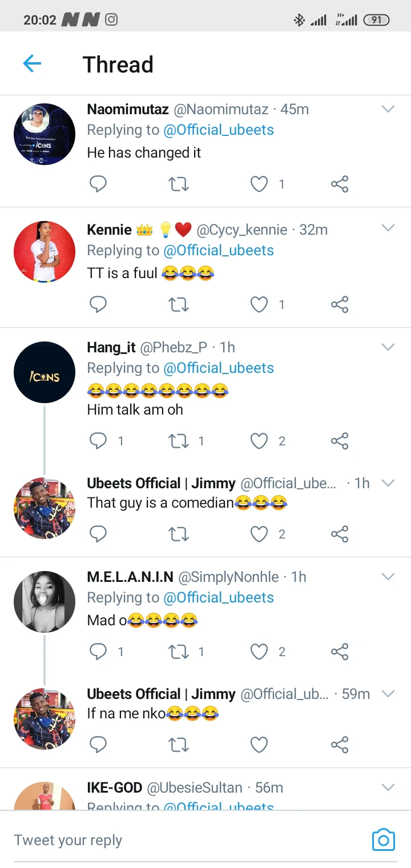Reply to Naomimutaz's tweet

click(98, 184)
